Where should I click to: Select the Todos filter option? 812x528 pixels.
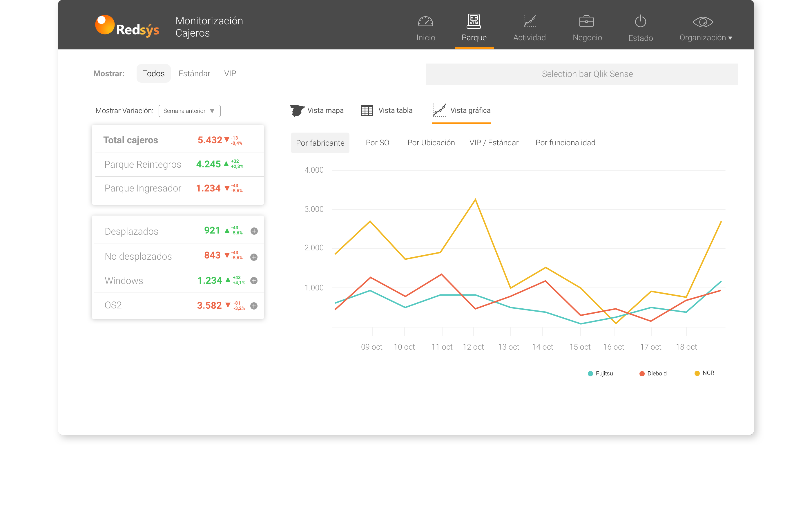pyautogui.click(x=153, y=73)
